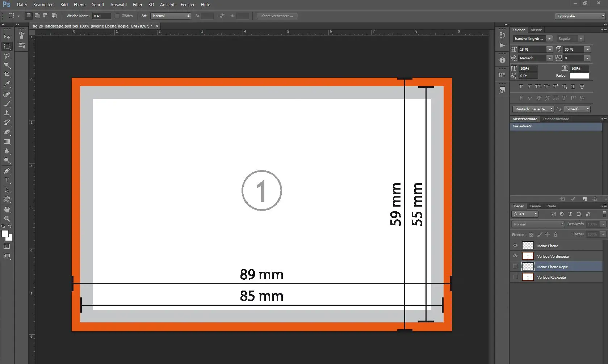Click the white Farbe text color swatch

click(x=579, y=76)
